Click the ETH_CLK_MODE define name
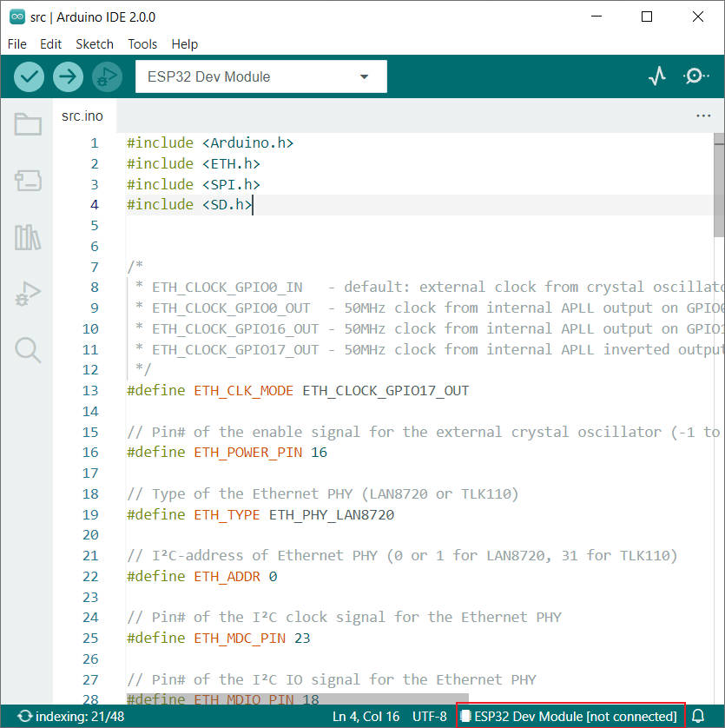Viewport: 725px width, 728px height. click(x=243, y=391)
